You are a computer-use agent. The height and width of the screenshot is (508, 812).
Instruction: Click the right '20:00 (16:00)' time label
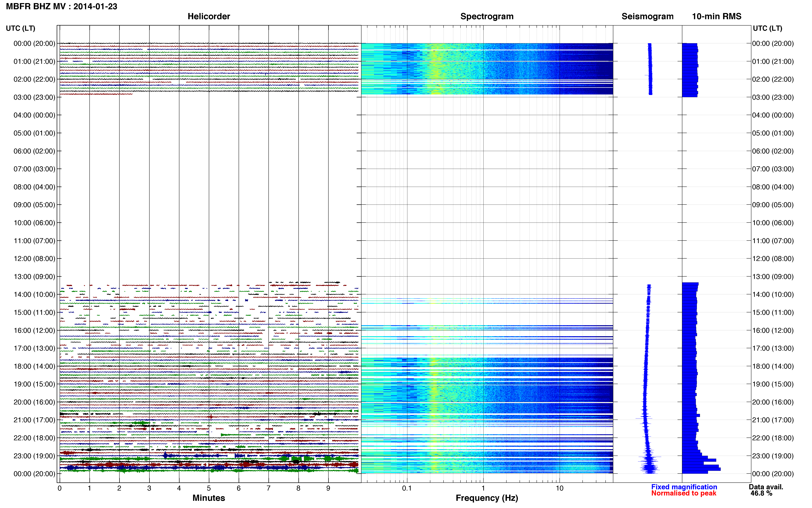pos(773,402)
